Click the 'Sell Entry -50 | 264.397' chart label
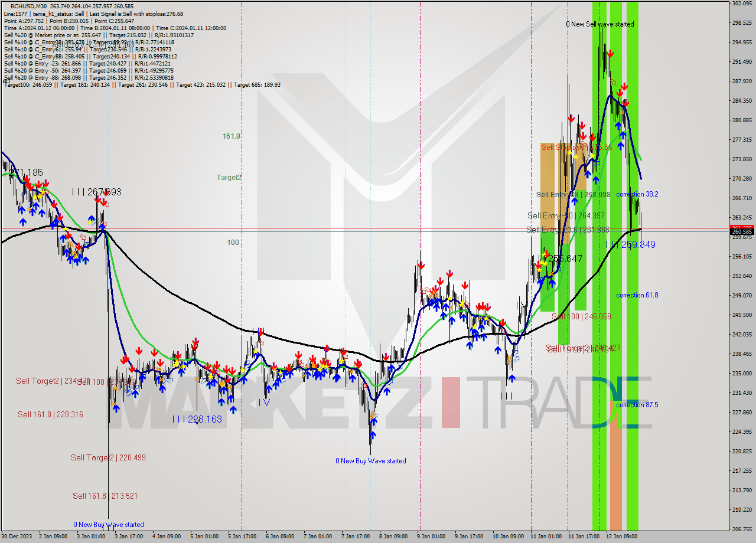 point(566,215)
